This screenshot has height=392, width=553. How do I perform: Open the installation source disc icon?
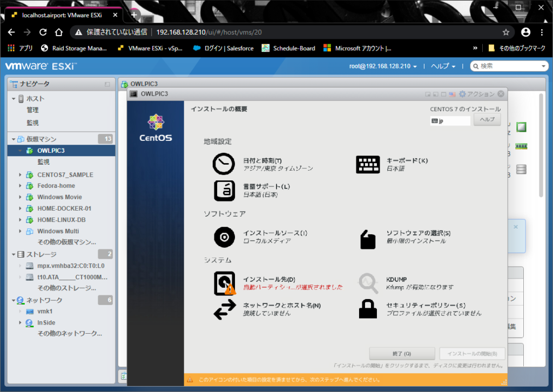pyautogui.click(x=224, y=237)
